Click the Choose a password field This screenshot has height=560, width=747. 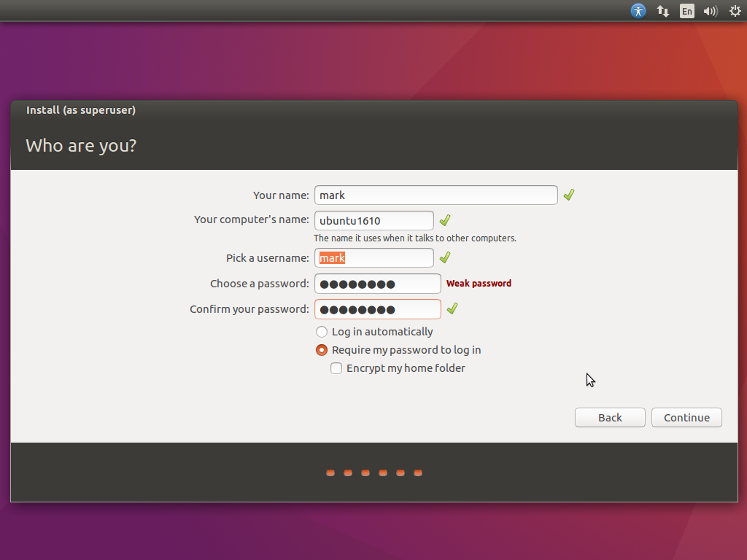pyautogui.click(x=377, y=284)
